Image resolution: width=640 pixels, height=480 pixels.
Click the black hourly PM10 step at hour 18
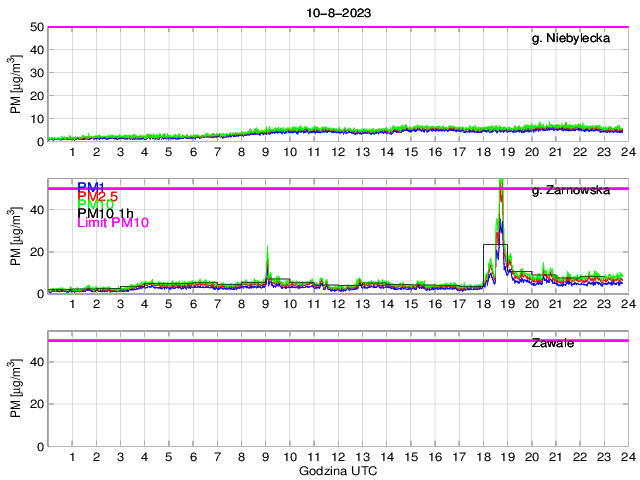tap(496, 244)
